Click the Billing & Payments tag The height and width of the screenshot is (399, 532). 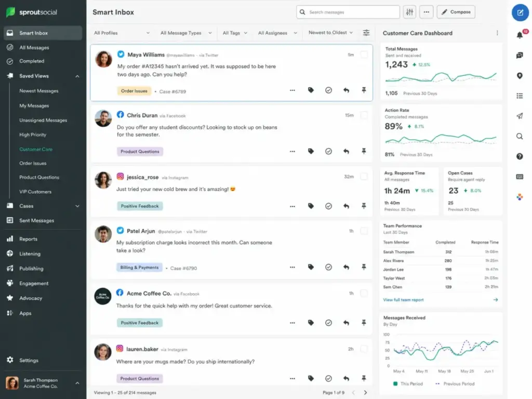pos(139,268)
